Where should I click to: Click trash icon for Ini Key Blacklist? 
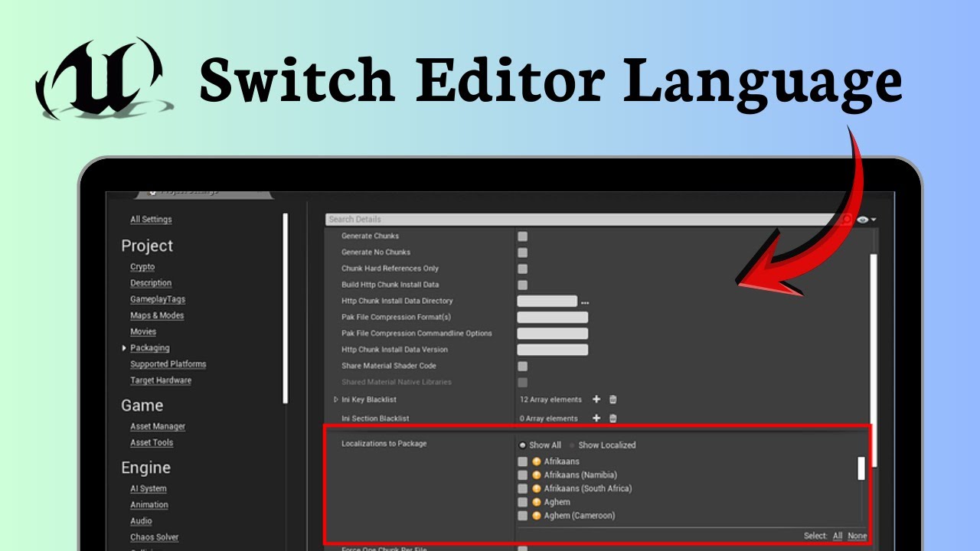coord(612,399)
